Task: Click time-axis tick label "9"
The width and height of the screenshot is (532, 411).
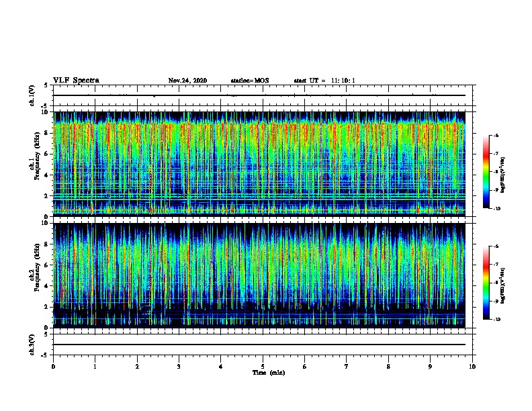Action: coord(430,366)
